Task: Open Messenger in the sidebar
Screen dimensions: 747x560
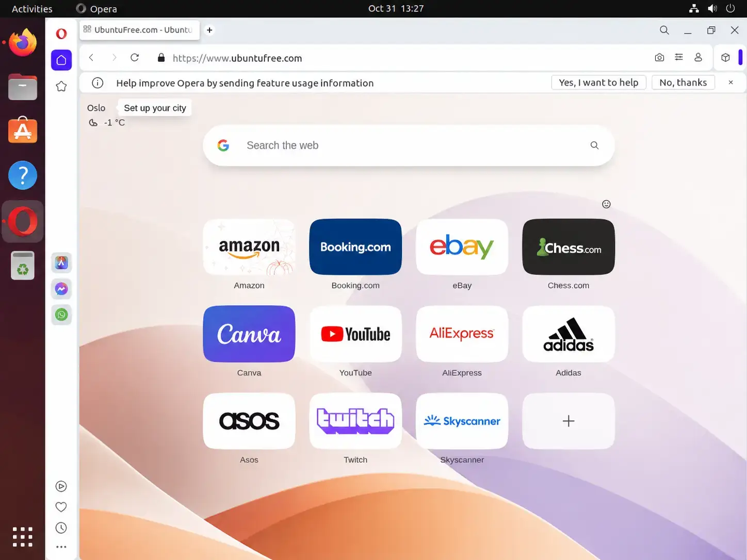Action: click(61, 289)
